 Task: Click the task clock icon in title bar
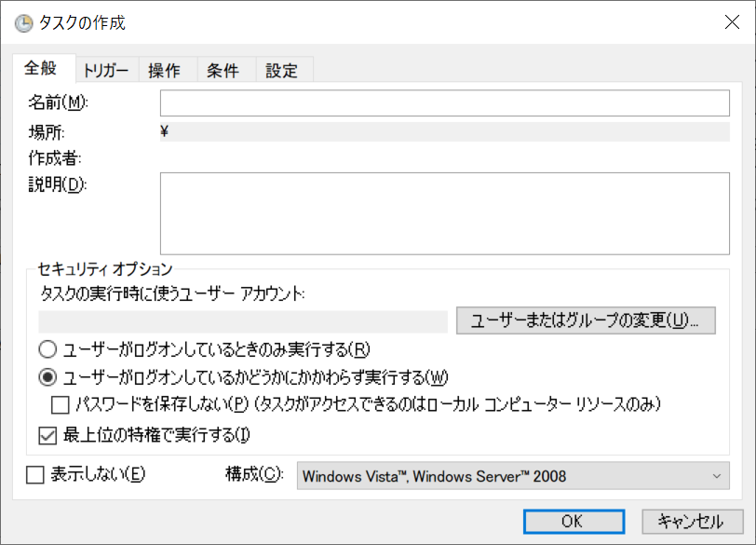coord(23,22)
